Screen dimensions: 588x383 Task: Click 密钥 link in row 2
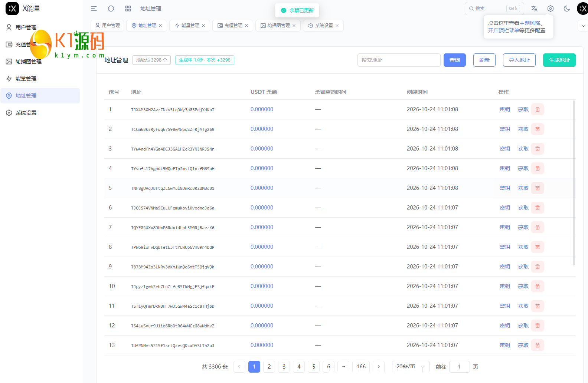pyautogui.click(x=505, y=129)
